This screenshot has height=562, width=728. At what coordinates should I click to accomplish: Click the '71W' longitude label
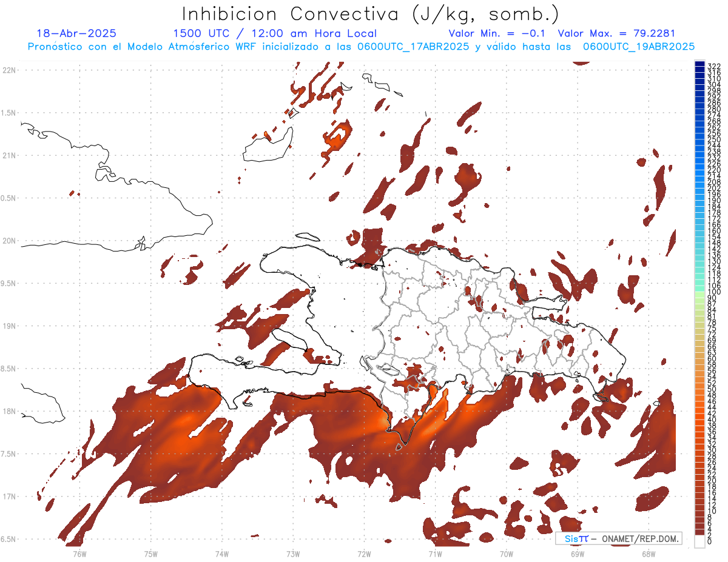(435, 554)
